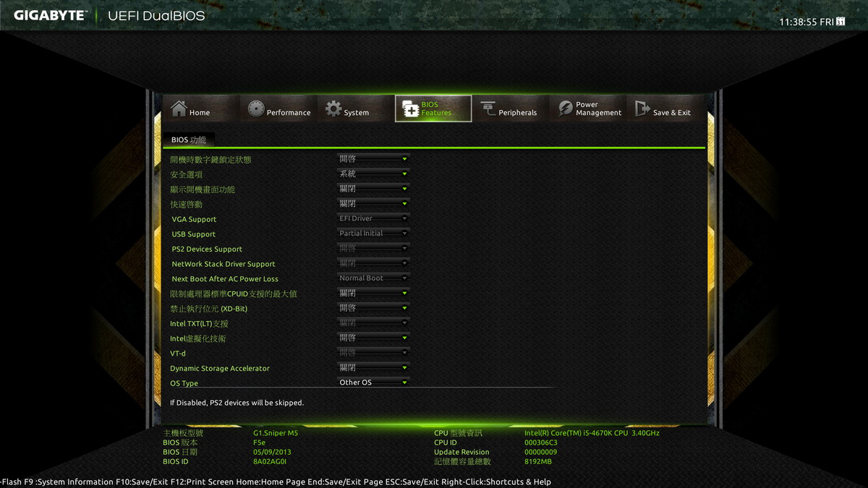The width and height of the screenshot is (868, 488).
Task: Select the 禁止執行位元 (XD-Bit) label
Action: [209, 309]
